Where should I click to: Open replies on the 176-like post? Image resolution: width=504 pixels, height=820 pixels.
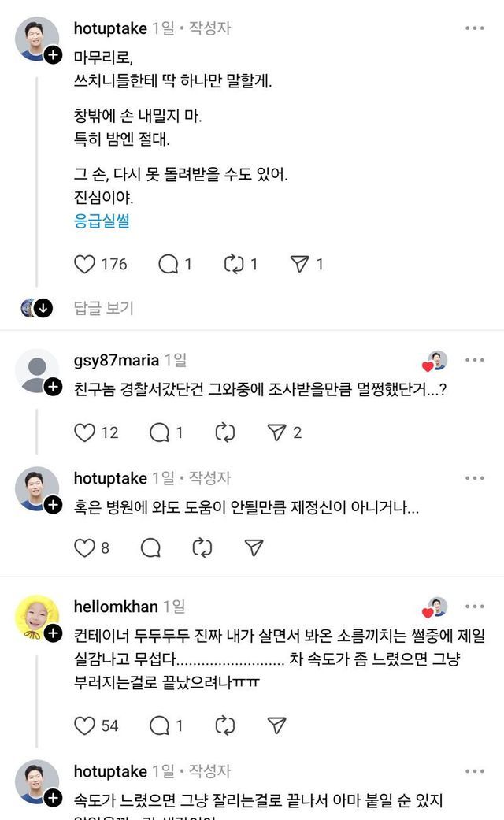169,265
